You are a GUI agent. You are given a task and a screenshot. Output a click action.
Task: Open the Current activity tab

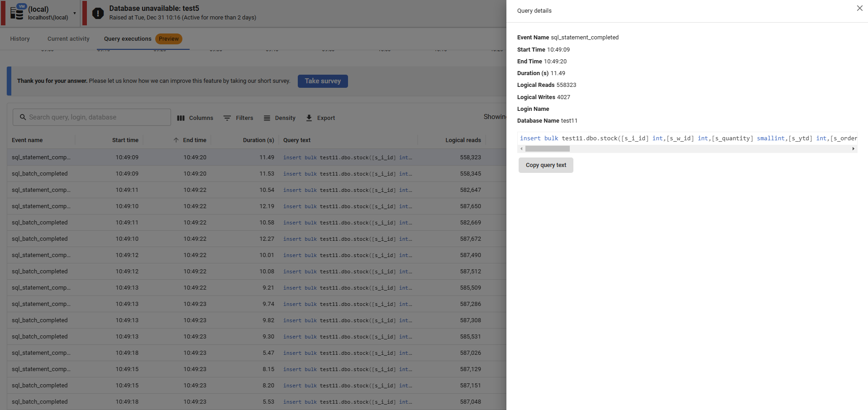pyautogui.click(x=68, y=39)
